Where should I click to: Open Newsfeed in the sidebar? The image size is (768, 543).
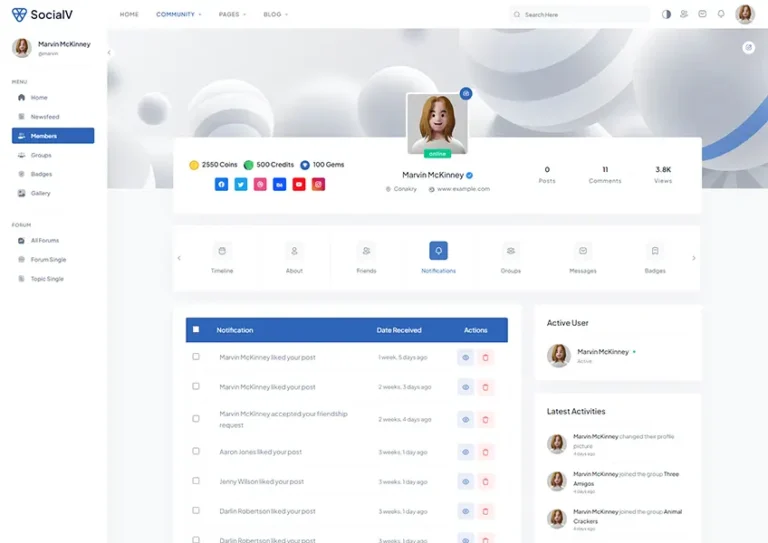pos(53,117)
